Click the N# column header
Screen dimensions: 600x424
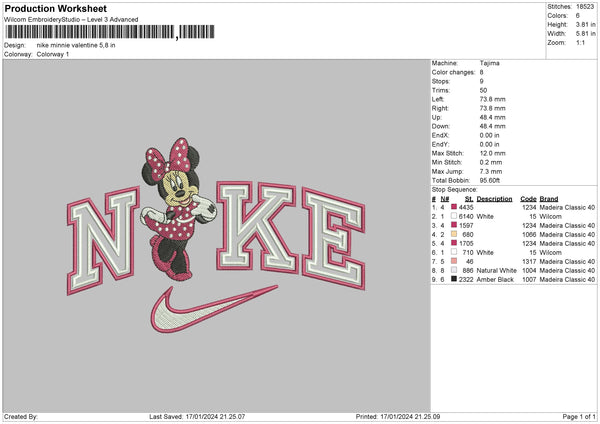coord(445,199)
